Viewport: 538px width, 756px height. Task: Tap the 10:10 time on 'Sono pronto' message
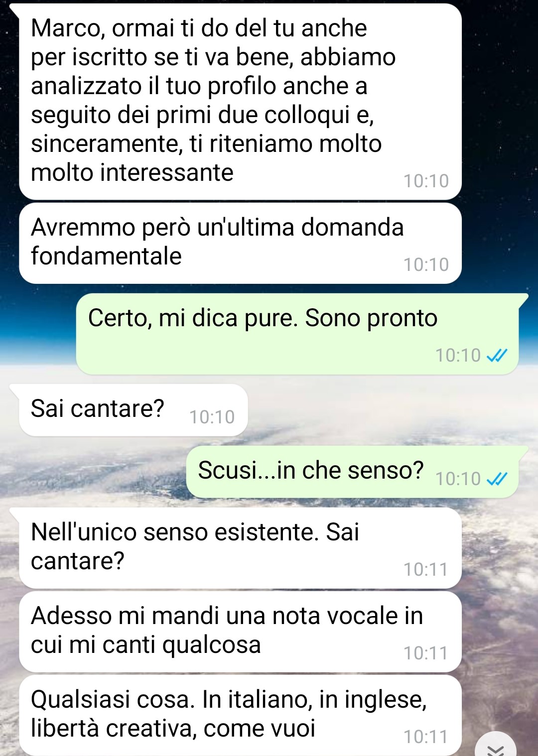coord(458,356)
